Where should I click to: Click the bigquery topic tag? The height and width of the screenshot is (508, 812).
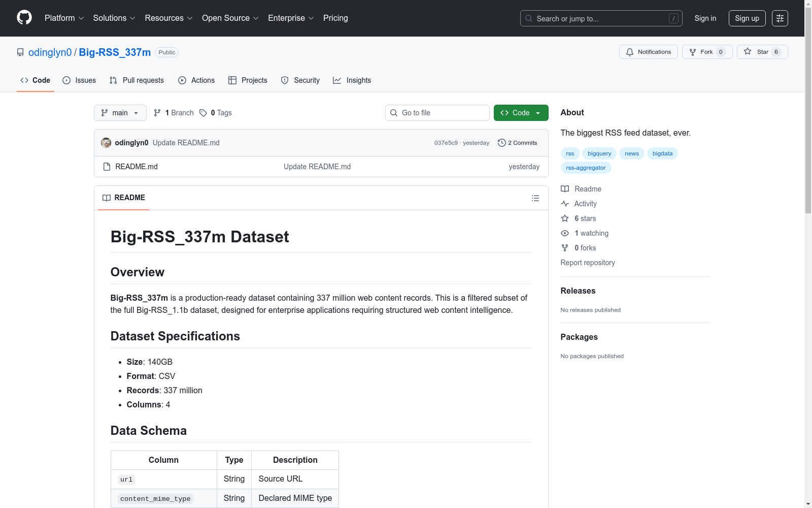[599, 153]
